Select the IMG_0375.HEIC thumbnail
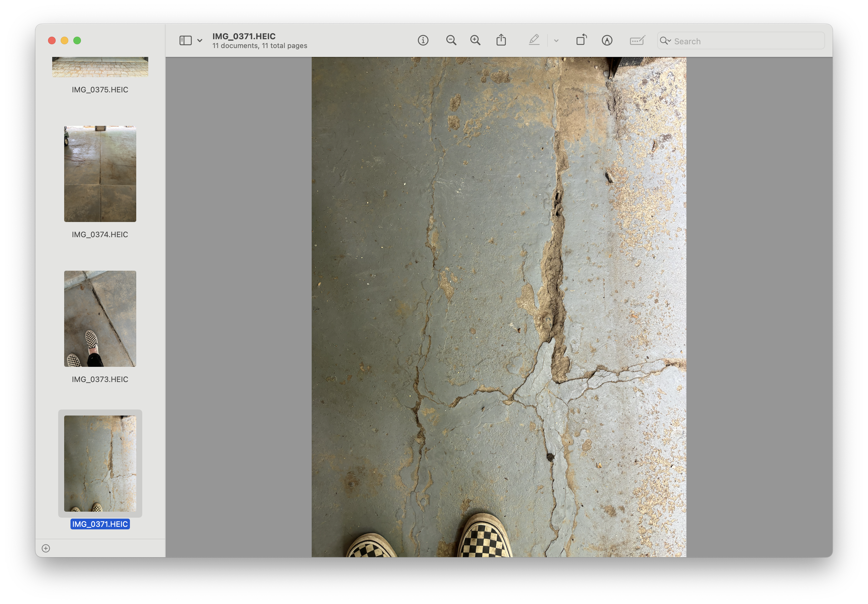The height and width of the screenshot is (604, 868). point(100,67)
